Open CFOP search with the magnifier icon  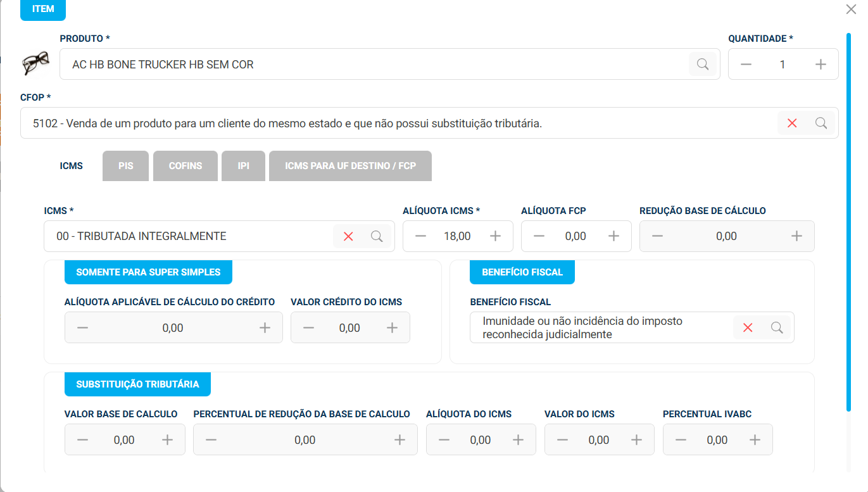(821, 123)
